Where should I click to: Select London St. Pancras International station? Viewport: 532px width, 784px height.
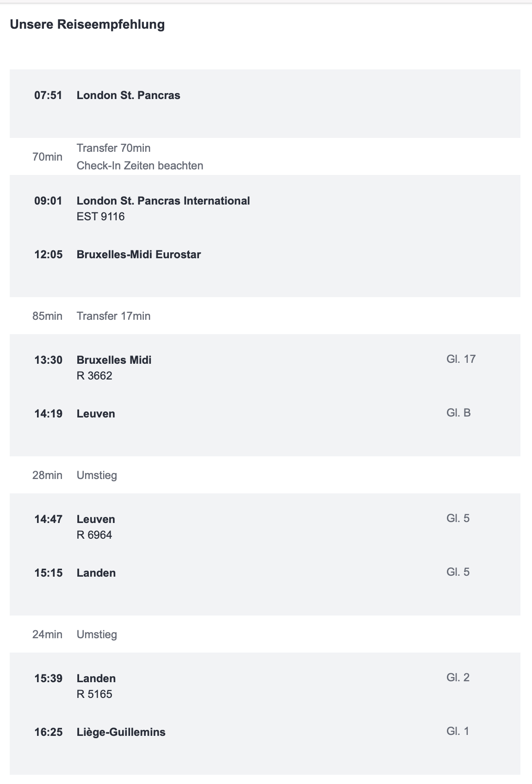[x=163, y=201]
